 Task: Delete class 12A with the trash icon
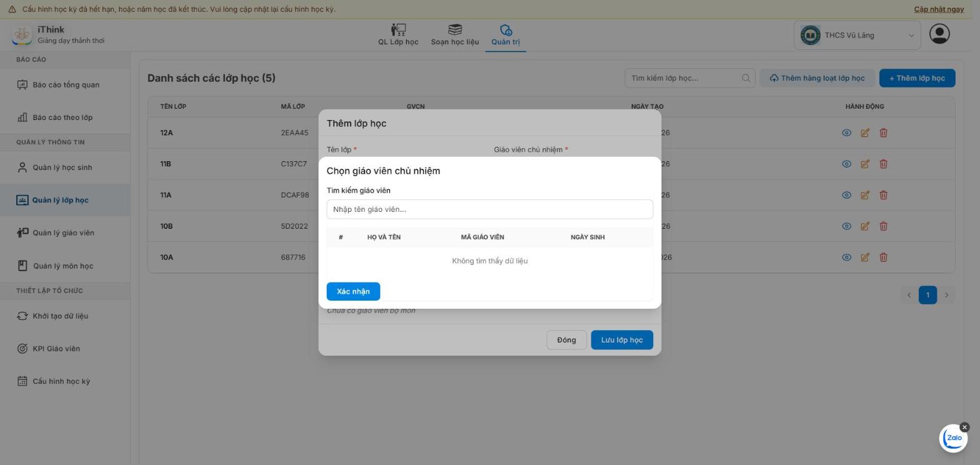pos(883,132)
